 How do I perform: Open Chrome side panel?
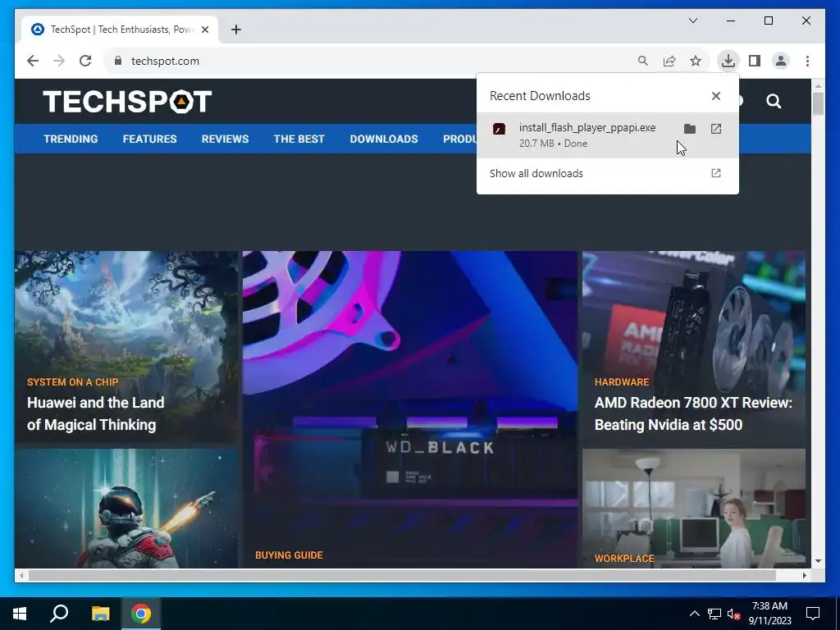(755, 61)
